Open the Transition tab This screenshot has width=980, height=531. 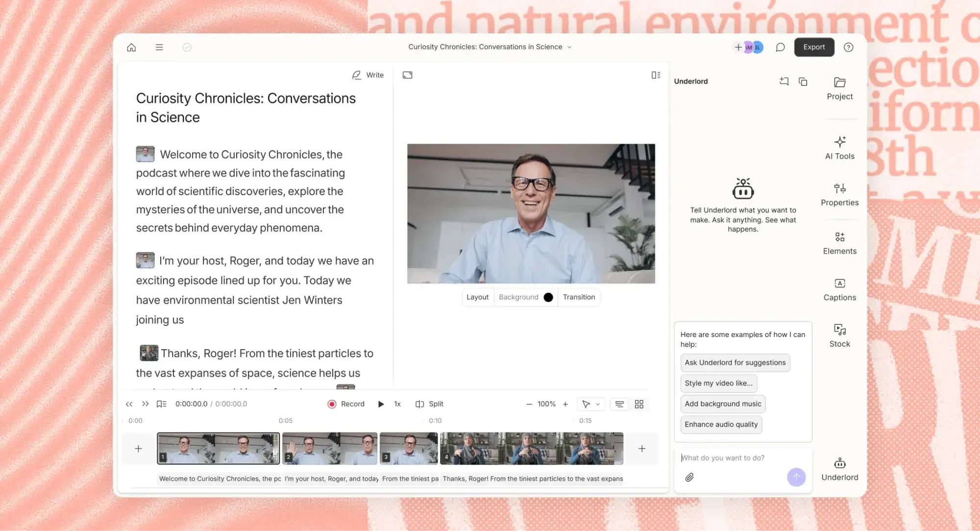pos(579,297)
